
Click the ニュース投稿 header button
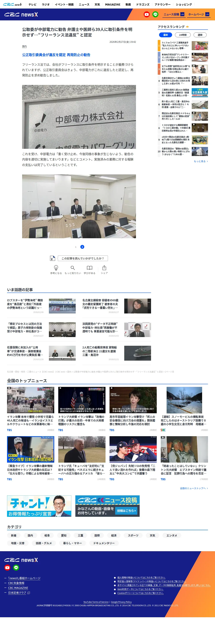click(x=174, y=15)
